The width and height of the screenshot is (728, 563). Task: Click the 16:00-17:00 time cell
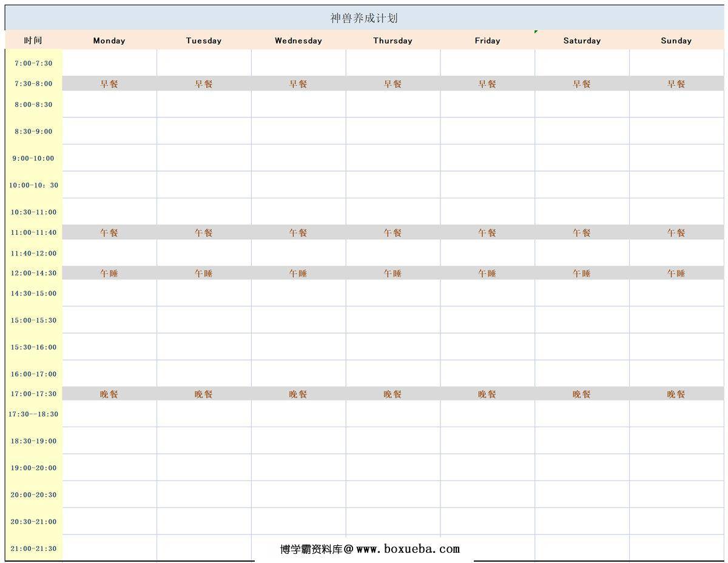tap(34, 374)
